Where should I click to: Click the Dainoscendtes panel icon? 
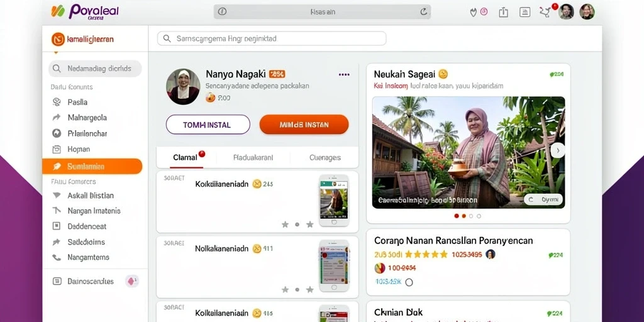[57, 281]
